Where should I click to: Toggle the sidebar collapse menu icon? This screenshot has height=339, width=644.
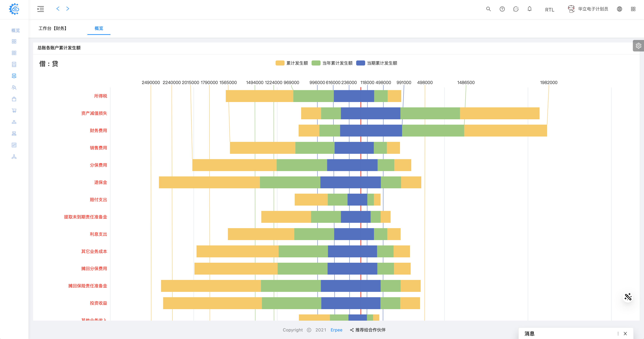(x=40, y=9)
